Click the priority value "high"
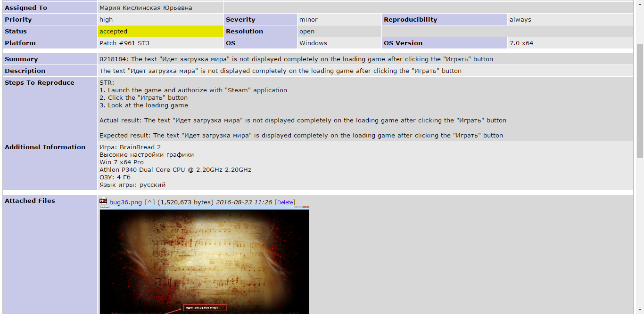Image resolution: width=644 pixels, height=314 pixels. point(106,20)
